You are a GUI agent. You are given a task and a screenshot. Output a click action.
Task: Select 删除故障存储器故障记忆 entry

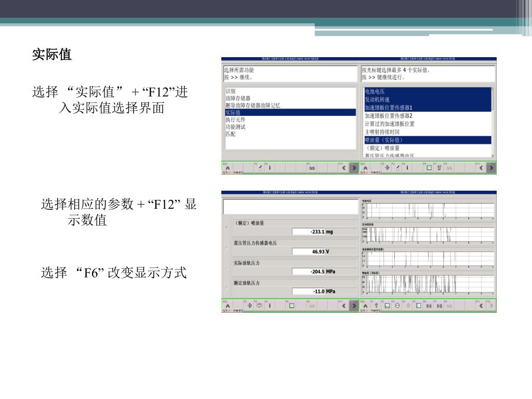tap(253, 105)
